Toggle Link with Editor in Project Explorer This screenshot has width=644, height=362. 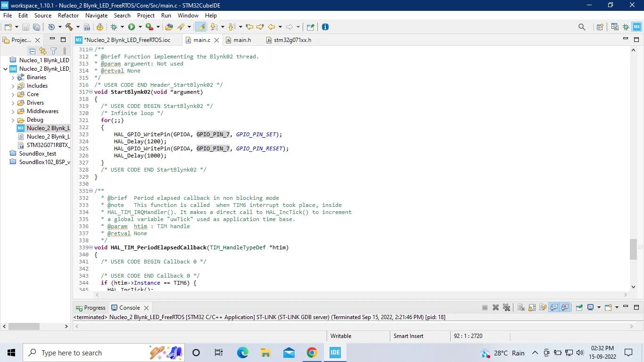[43, 51]
